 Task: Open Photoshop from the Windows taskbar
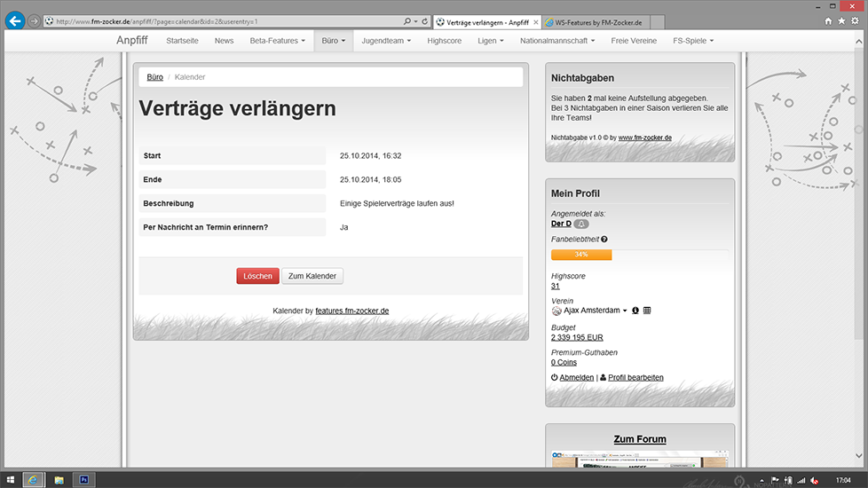tap(85, 479)
